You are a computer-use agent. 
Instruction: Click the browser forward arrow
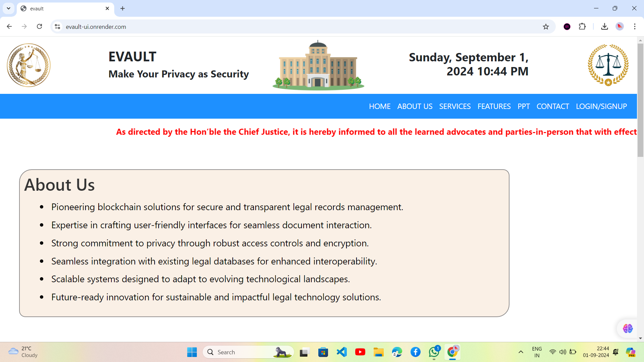[x=24, y=26]
